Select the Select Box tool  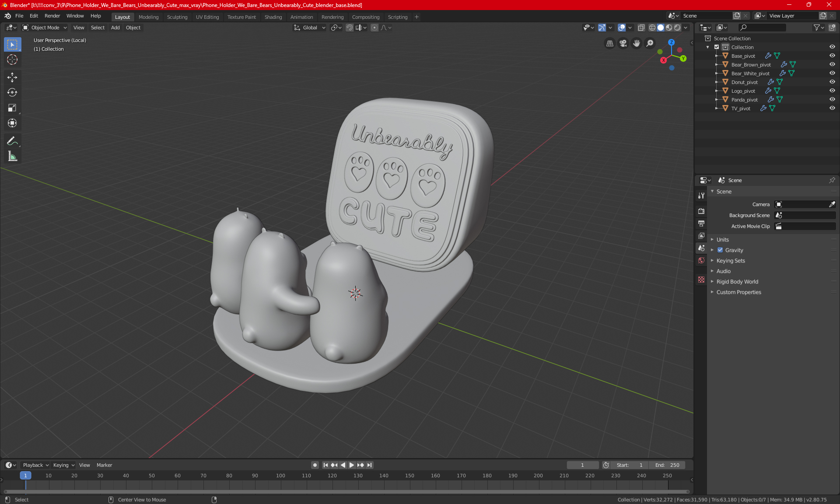point(12,45)
